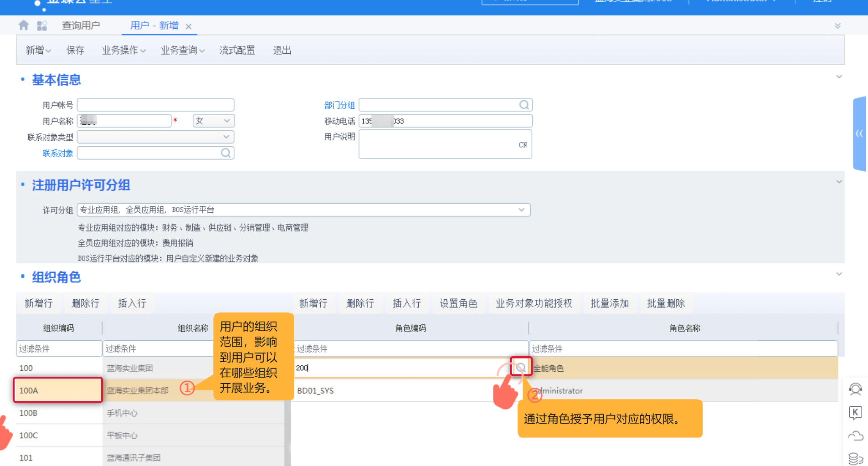Screen dimensions: 868x466
Task: Click the 保存 button
Action: pos(75,50)
